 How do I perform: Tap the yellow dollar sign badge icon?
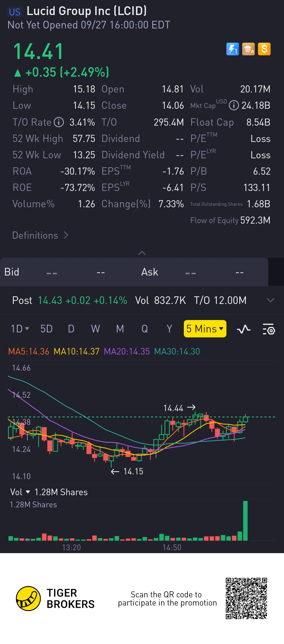tap(264, 49)
